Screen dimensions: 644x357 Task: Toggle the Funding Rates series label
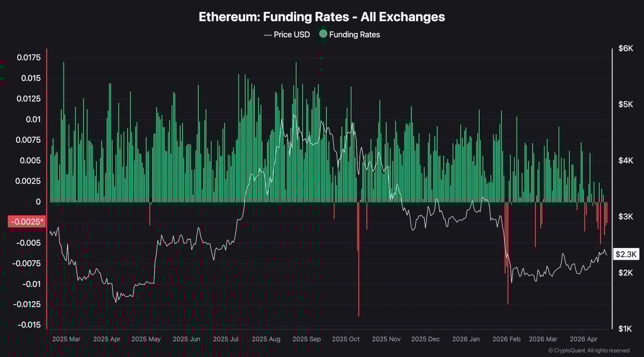coord(354,34)
